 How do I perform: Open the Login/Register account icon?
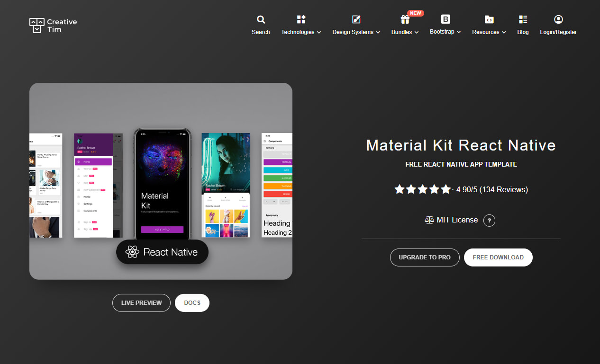(558, 19)
